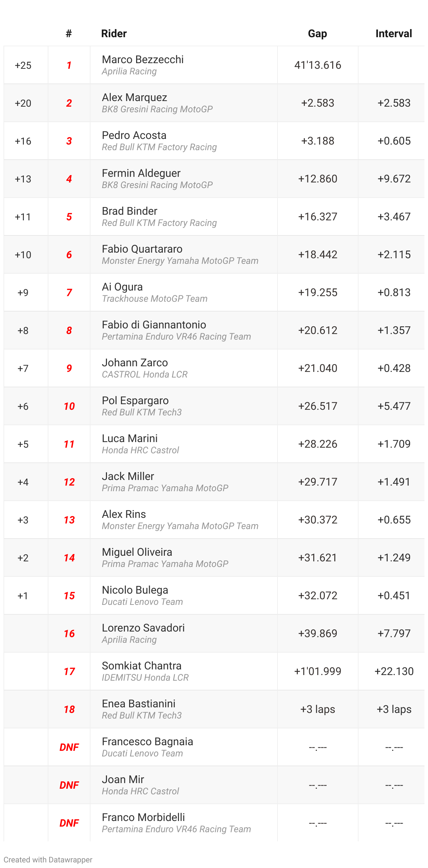
Task: Click Johann Zarco's +21.040 gap
Action: [317, 368]
